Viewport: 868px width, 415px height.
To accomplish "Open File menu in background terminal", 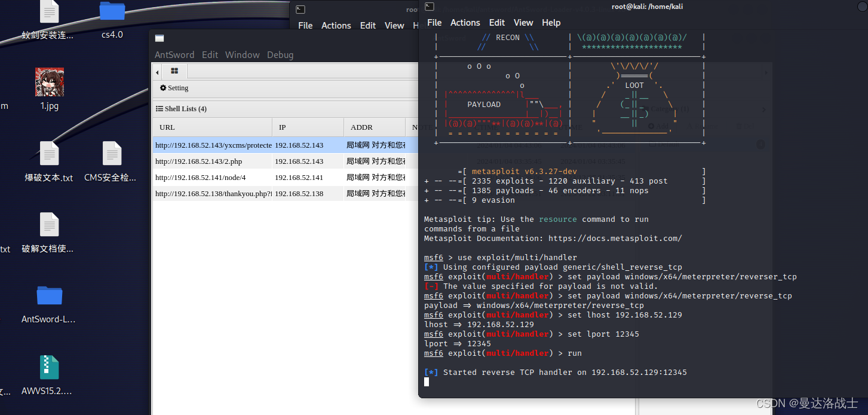I will 305,25.
